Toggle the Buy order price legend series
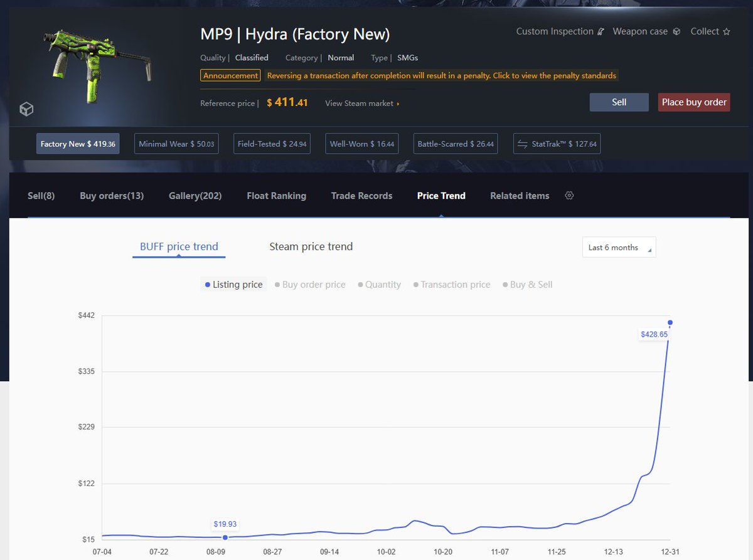Image resolution: width=753 pixels, height=560 pixels. 310,285
